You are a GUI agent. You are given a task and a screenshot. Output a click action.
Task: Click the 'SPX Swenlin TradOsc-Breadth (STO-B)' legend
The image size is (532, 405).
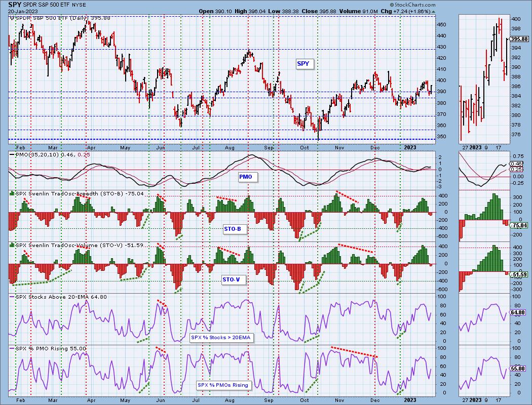coord(70,194)
